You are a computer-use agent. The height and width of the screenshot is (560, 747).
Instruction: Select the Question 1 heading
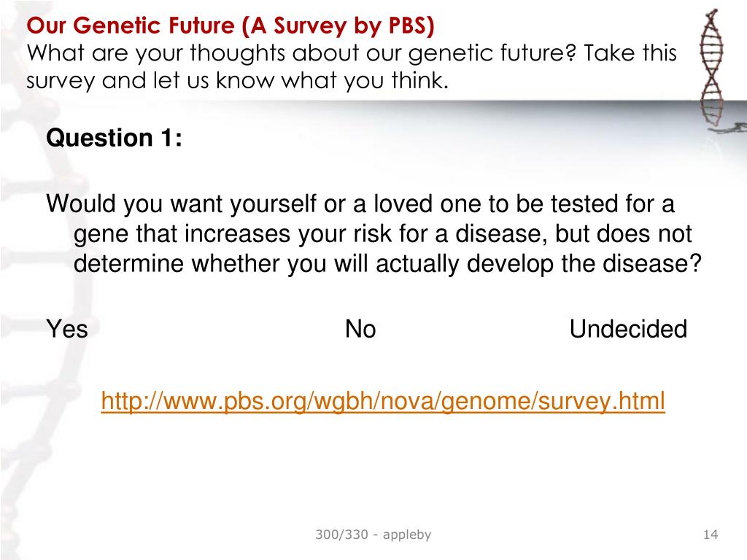(114, 138)
